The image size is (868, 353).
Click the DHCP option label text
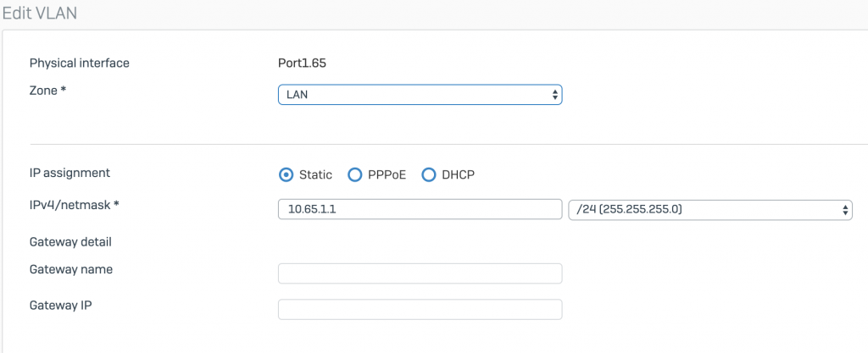tap(459, 175)
